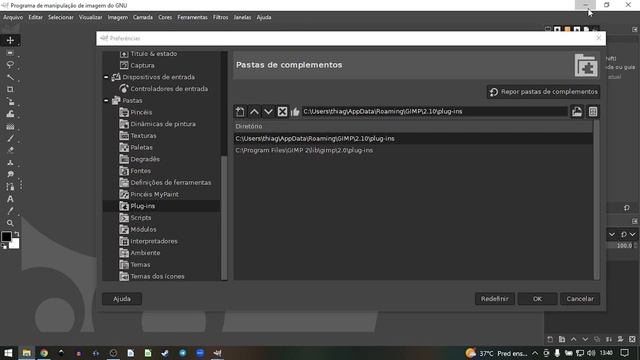Open Fontes folder settings
The image size is (640, 360).
[140, 171]
